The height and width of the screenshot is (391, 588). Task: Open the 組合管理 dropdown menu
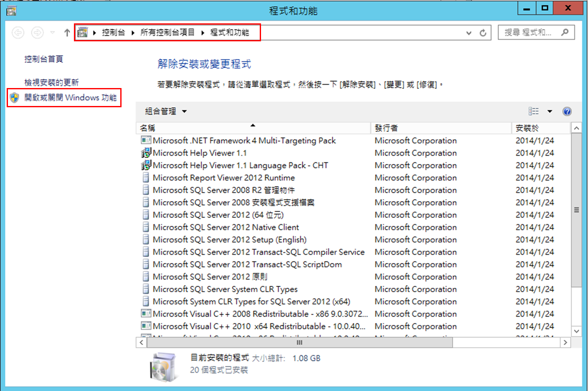click(x=166, y=111)
